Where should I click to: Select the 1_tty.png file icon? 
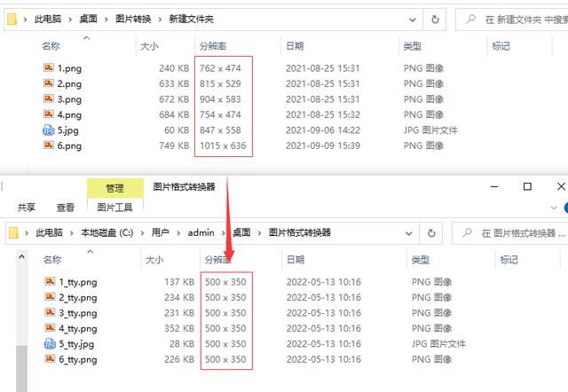(x=50, y=281)
